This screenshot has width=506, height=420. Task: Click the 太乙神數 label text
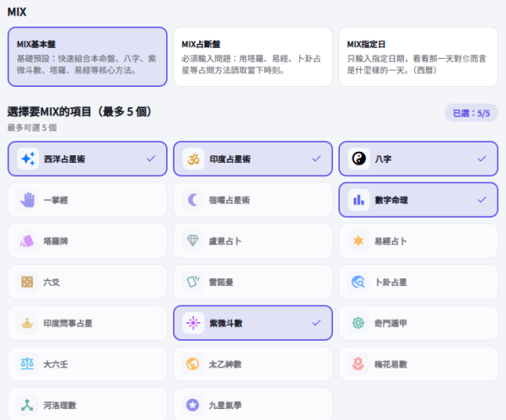point(225,364)
